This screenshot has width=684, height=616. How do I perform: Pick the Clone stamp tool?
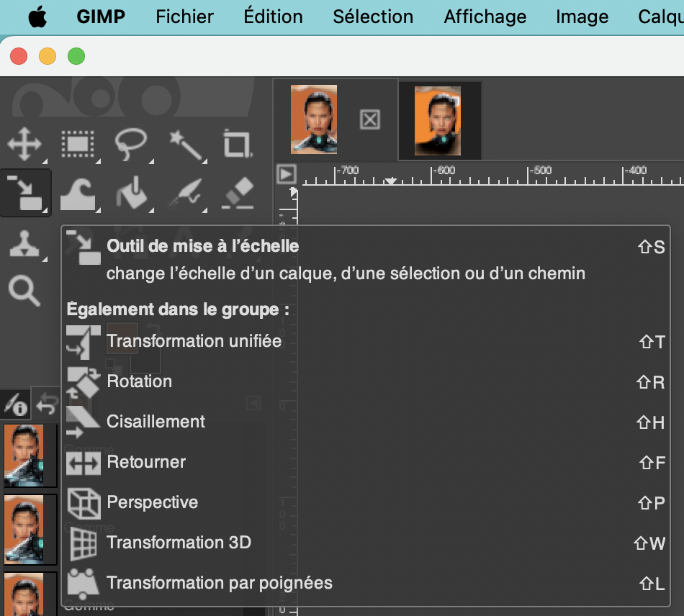tap(24, 244)
